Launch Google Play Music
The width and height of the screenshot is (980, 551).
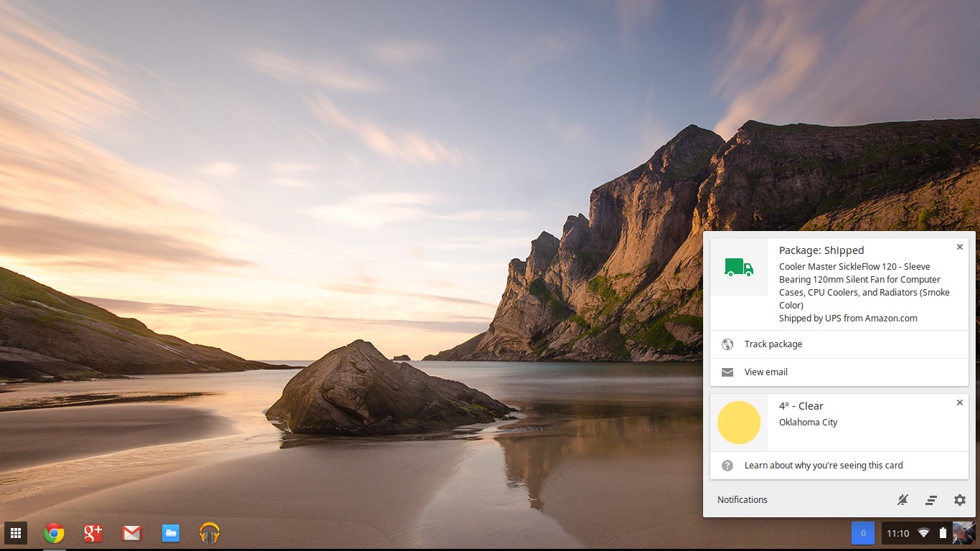(209, 533)
